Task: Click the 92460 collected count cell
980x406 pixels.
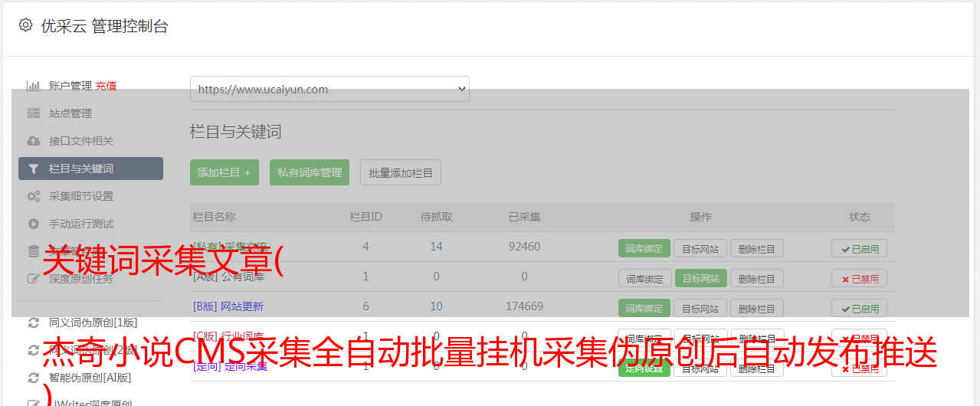Action: [524, 247]
